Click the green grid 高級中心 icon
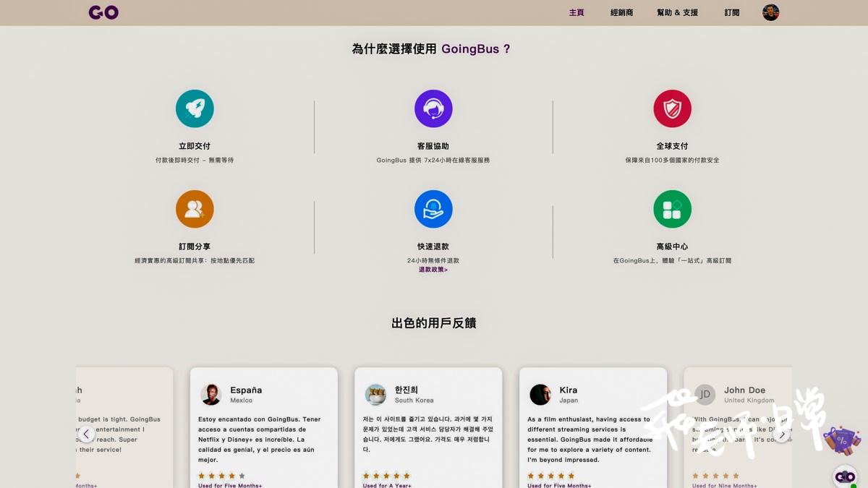 point(672,209)
